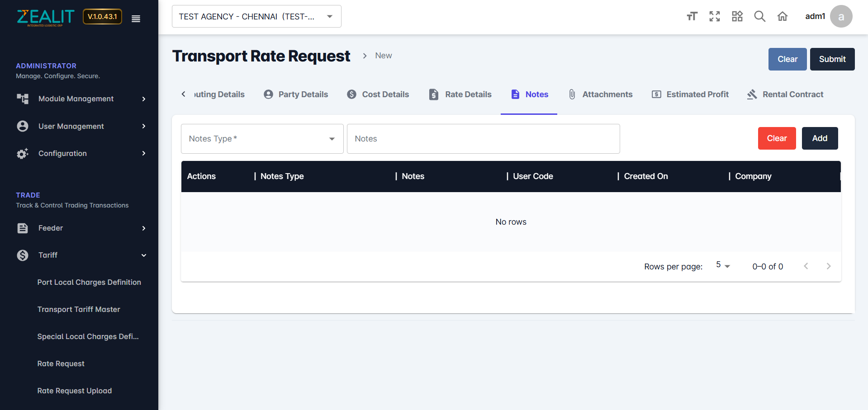Click the hamburger menu icon
Image resolution: width=868 pixels, height=410 pixels.
coord(136,19)
